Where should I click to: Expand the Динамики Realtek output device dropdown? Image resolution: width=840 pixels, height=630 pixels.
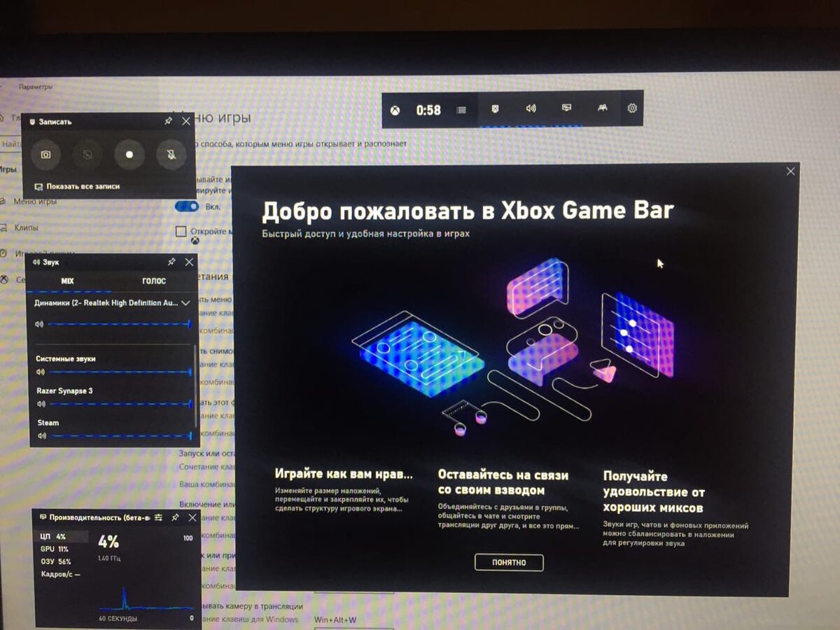(185, 303)
